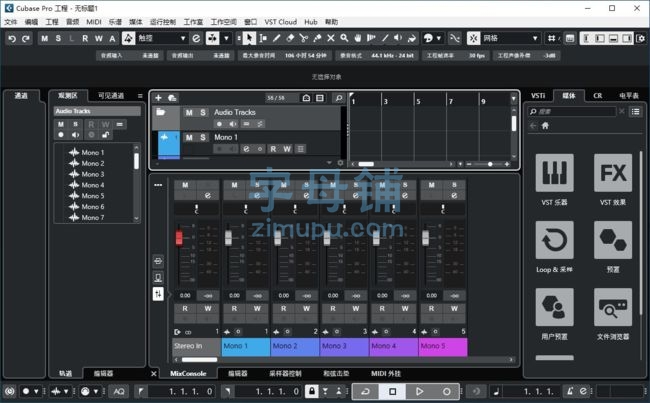Toggle global Solo S in toolbar

click(58, 39)
